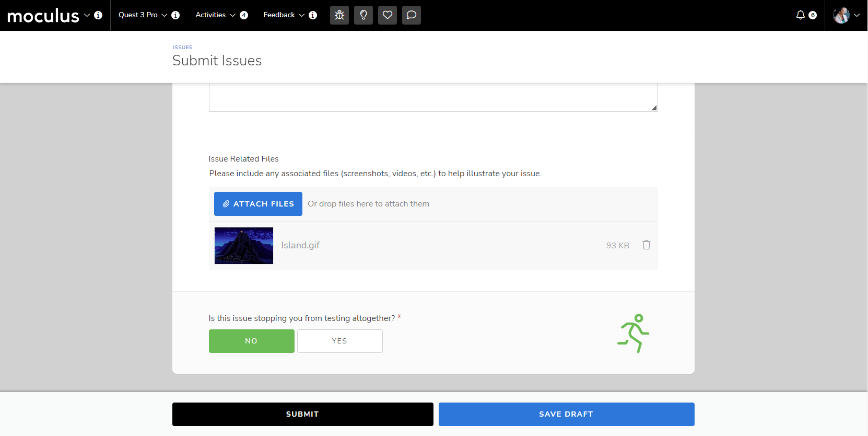This screenshot has height=436, width=868.
Task: Click the heart praise icon
Action: click(388, 15)
